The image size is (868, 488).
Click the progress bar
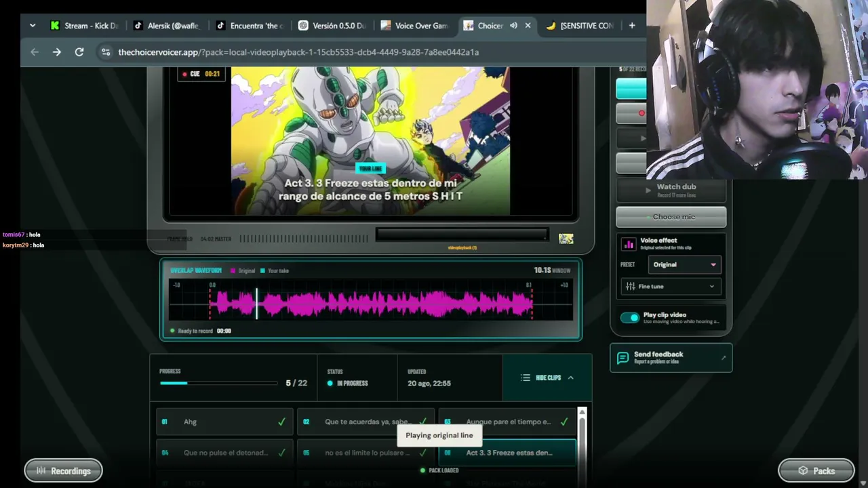[x=218, y=383]
